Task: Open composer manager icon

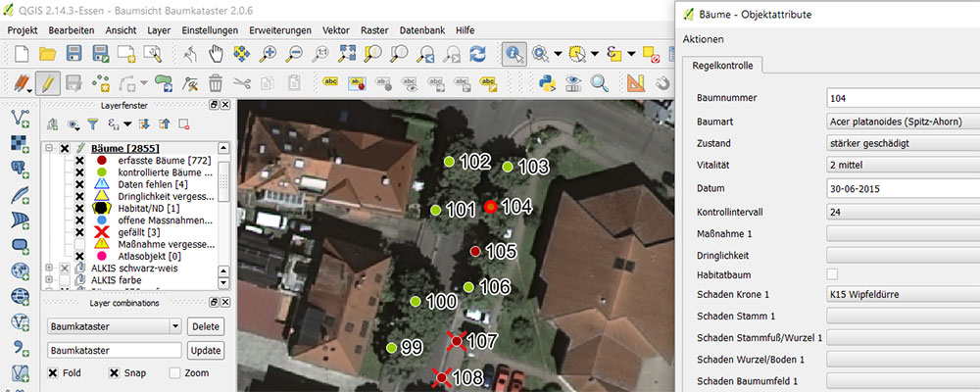Action: click(153, 54)
